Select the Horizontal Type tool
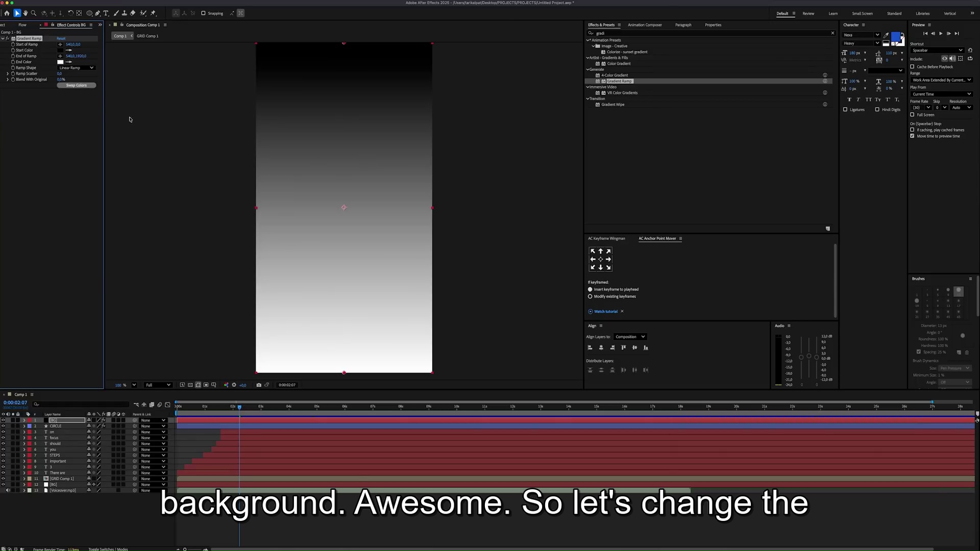The height and width of the screenshot is (551, 980). tap(106, 13)
